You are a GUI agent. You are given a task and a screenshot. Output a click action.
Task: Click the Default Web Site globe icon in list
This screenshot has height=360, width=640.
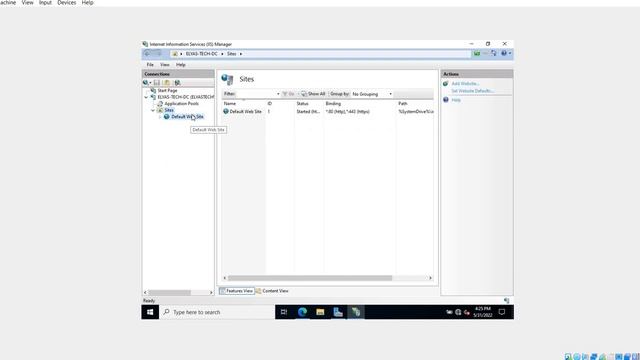pos(226,111)
